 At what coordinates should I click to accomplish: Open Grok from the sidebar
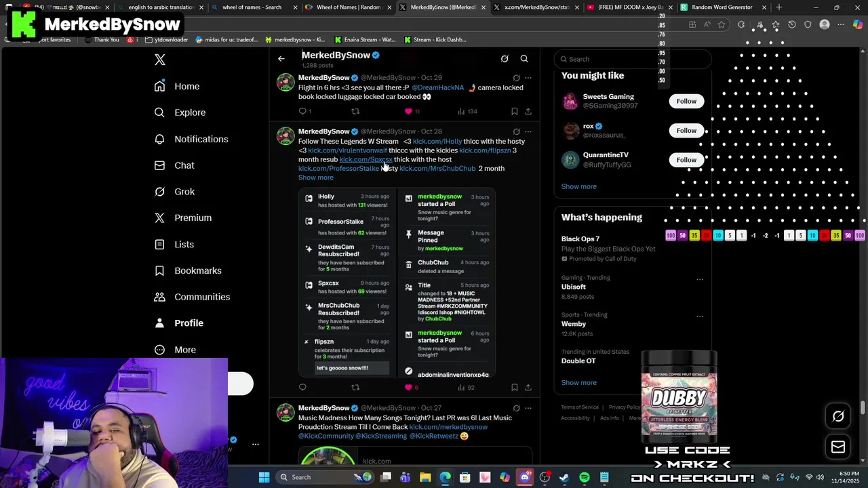pyautogui.click(x=174, y=192)
